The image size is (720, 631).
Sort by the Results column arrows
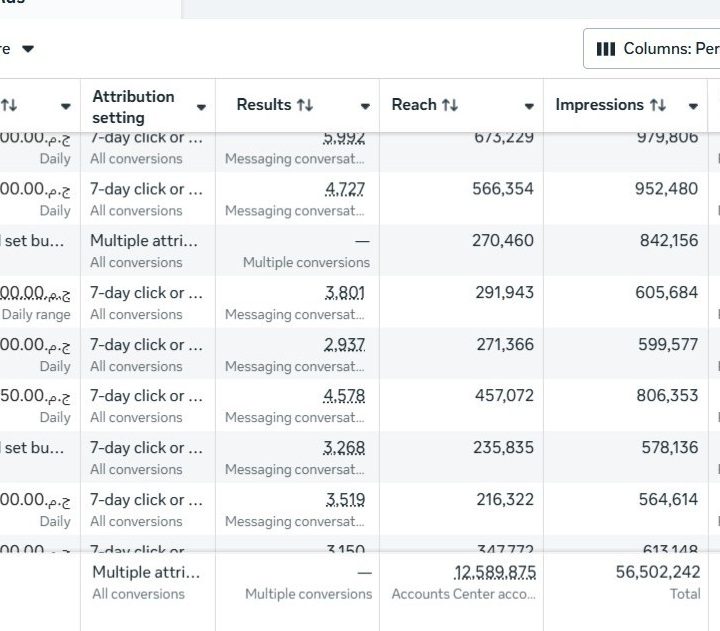point(305,105)
